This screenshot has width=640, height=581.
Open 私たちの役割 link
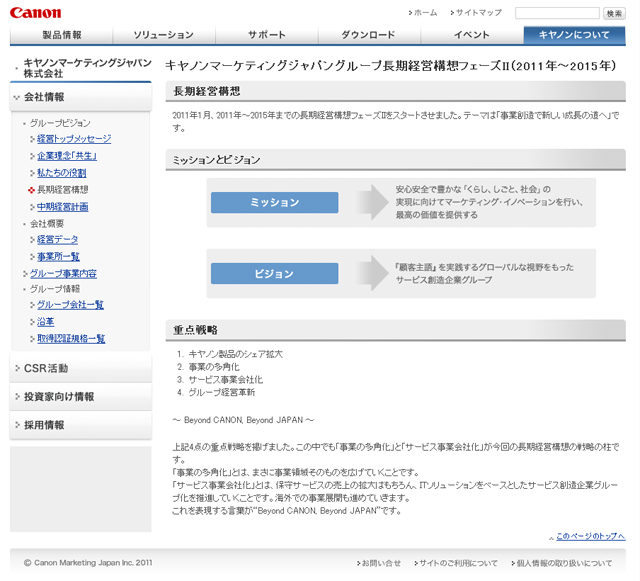coord(62,173)
